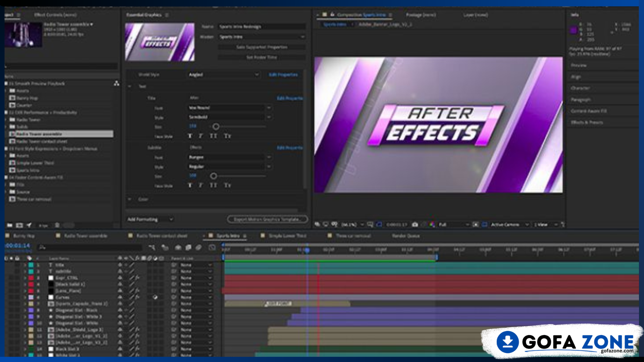
Task: Collapse the Text group in Essential Graphics
Action: tap(130, 86)
